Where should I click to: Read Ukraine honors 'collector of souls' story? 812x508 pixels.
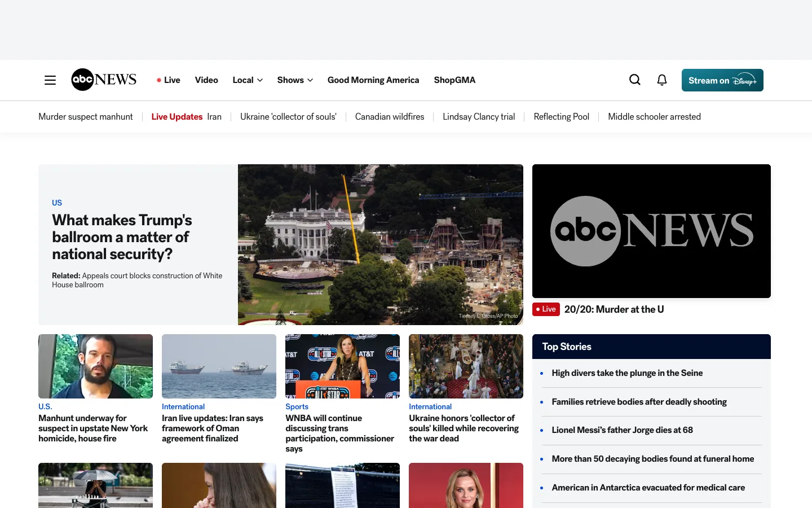(x=464, y=428)
